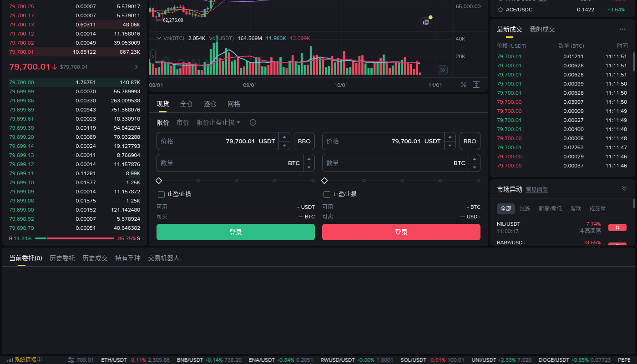Click the signal bars connection icon
The image size is (637, 364).
tap(10, 360)
